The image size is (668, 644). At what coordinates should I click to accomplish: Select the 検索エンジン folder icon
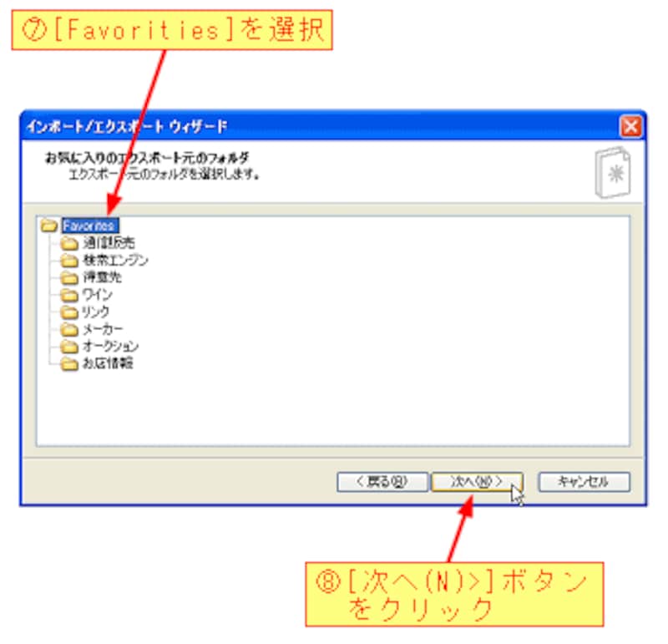pos(69,261)
